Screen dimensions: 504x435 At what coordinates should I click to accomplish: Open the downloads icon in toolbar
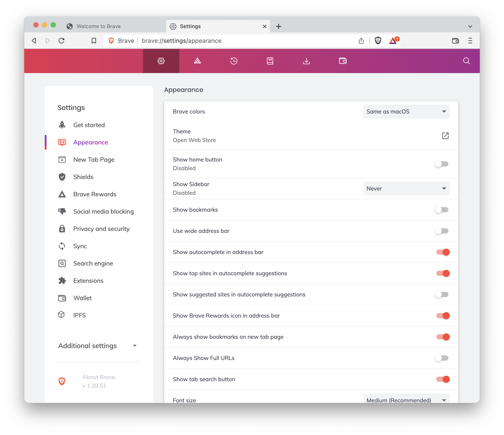(307, 61)
